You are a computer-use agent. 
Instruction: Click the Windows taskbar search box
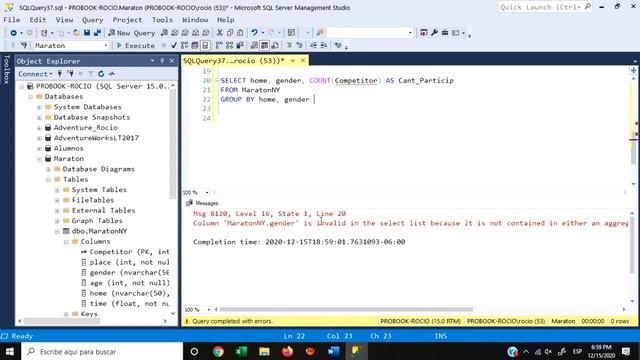pyautogui.click(x=101, y=351)
